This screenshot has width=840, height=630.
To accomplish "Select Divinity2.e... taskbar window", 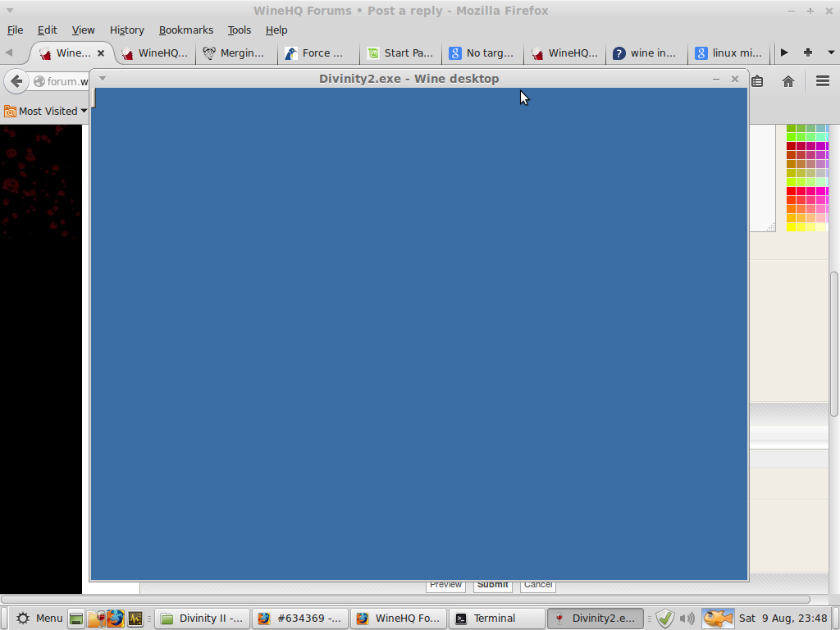I will pyautogui.click(x=596, y=619).
